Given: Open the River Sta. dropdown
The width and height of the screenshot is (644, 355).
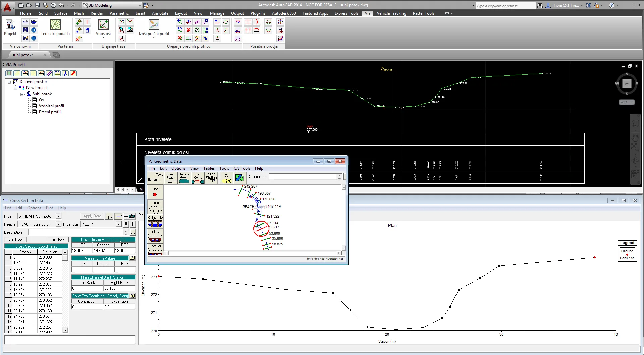Looking at the screenshot, I should (x=119, y=224).
